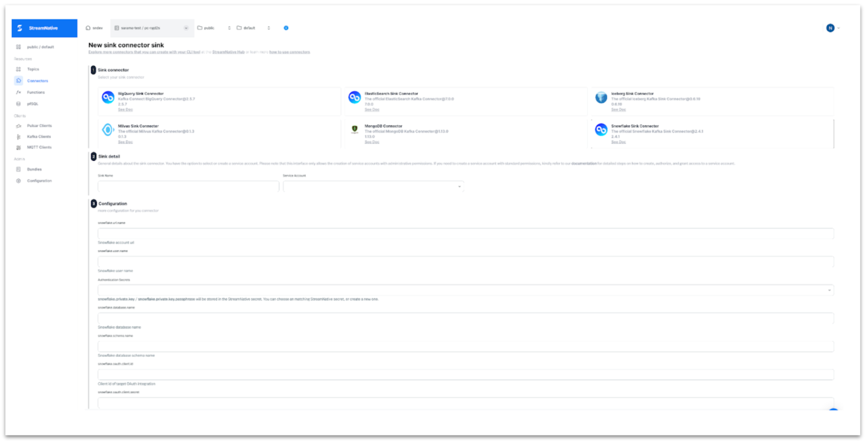Open the user avatar menu
The width and height of the screenshot is (868, 442).
pyautogui.click(x=831, y=28)
